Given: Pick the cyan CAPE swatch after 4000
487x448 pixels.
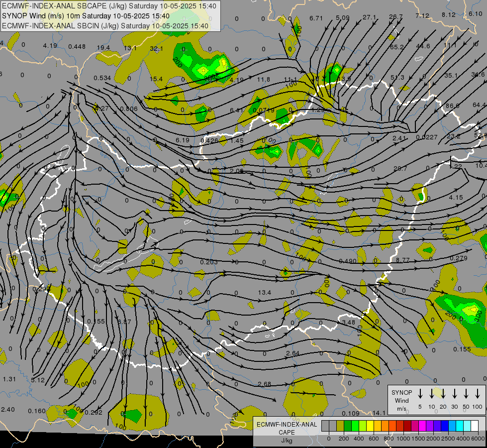Looking at the screenshot, I should click(x=467, y=426).
